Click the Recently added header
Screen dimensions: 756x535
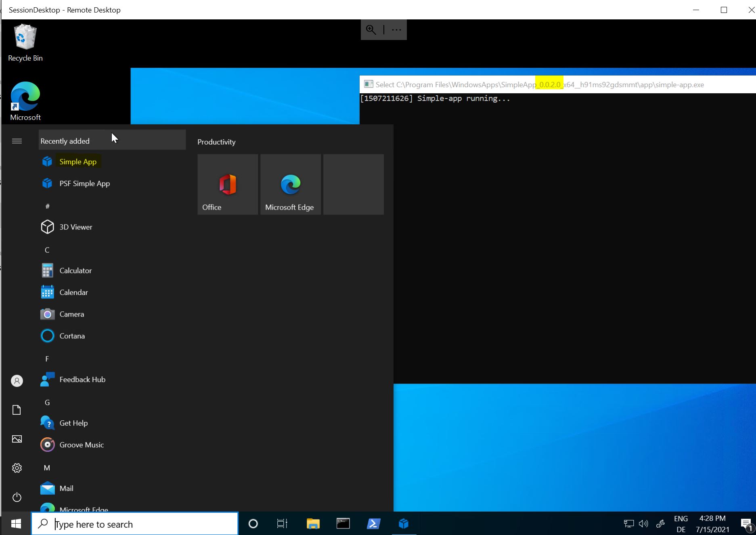112,140
